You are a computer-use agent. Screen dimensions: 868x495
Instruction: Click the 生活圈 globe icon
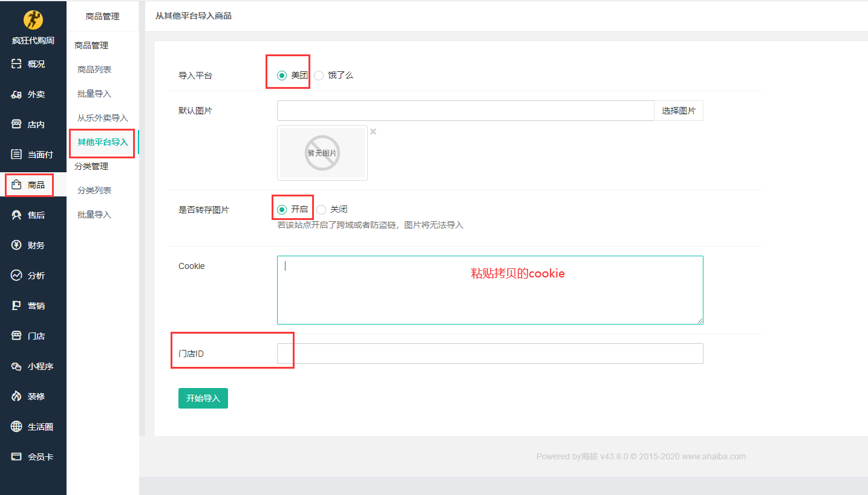(17, 427)
